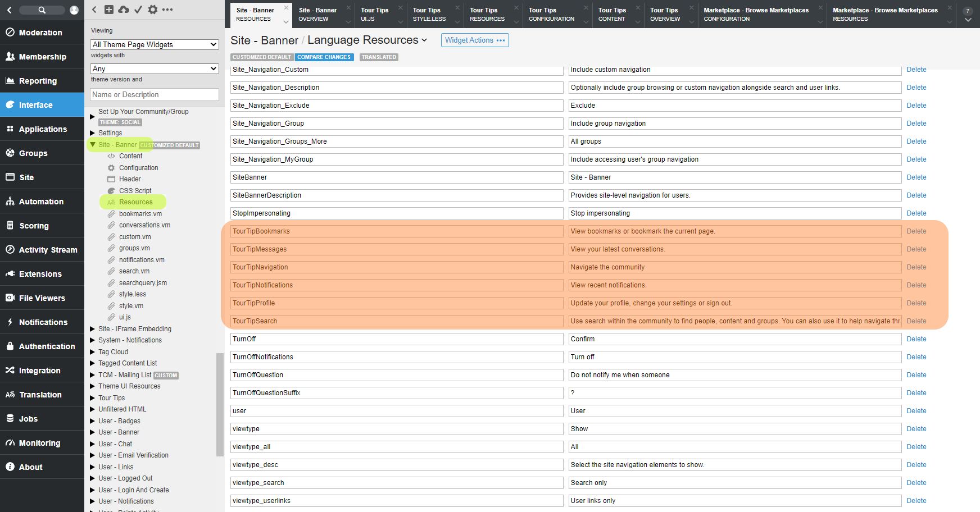Screen dimensions: 980x512
Task: Open the Monitoring section
Action: coord(42,443)
